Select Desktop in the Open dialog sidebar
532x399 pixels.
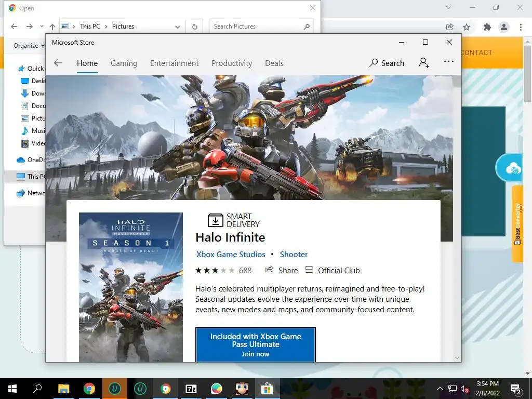coord(33,81)
